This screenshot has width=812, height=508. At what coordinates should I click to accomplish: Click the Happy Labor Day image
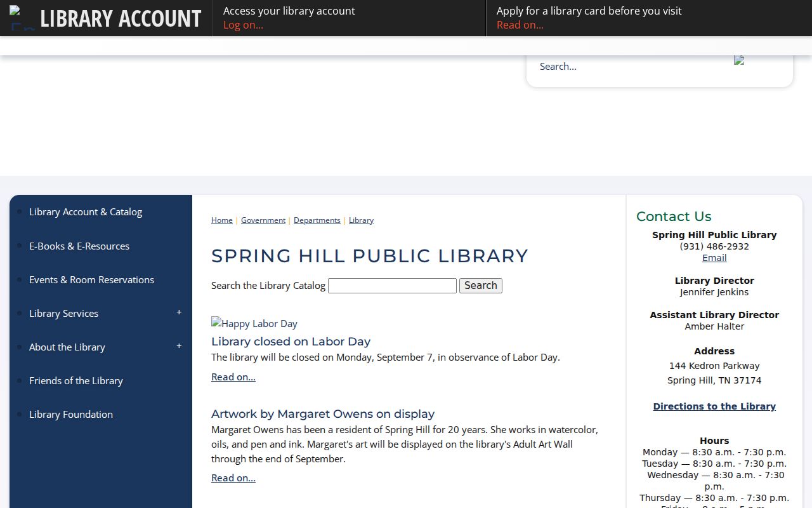click(x=254, y=323)
